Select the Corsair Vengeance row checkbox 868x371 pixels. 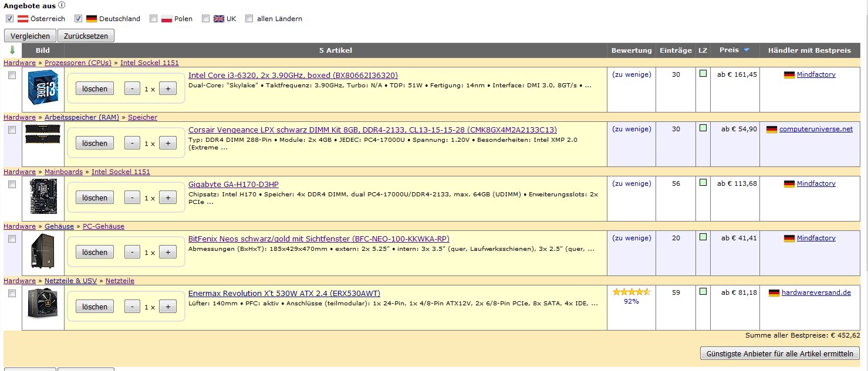[x=12, y=130]
